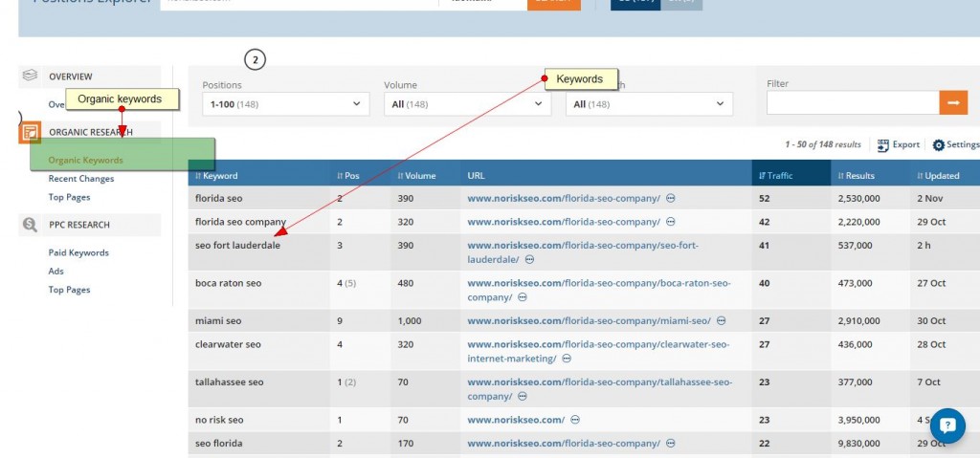Click link icon beside florida seo company URL

[x=671, y=222]
